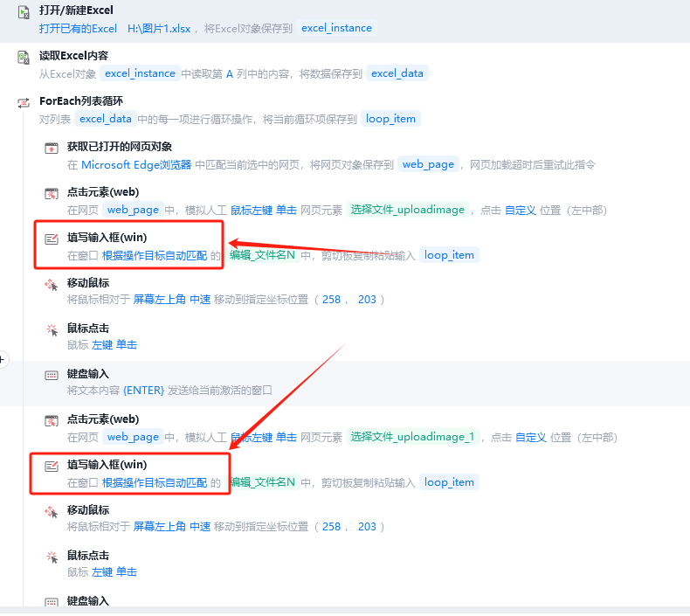Click loop_item variable in ForEach列表循环 step

click(390, 119)
